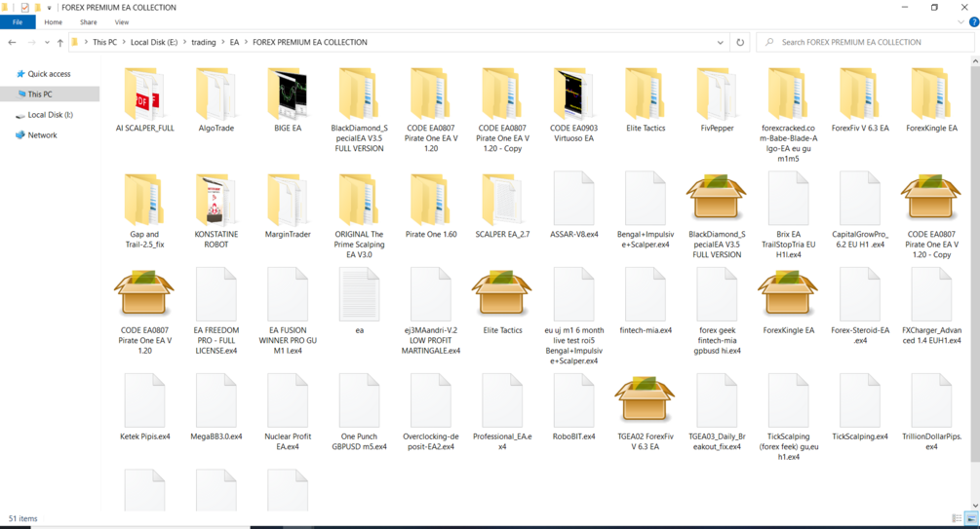Navigate to trading in breadcrumb path
Screen dimensions: 980x529
[x=203, y=43]
